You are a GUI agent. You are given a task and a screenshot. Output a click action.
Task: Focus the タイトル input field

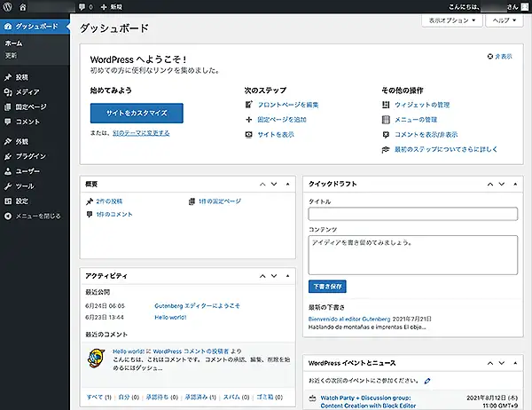pos(413,214)
